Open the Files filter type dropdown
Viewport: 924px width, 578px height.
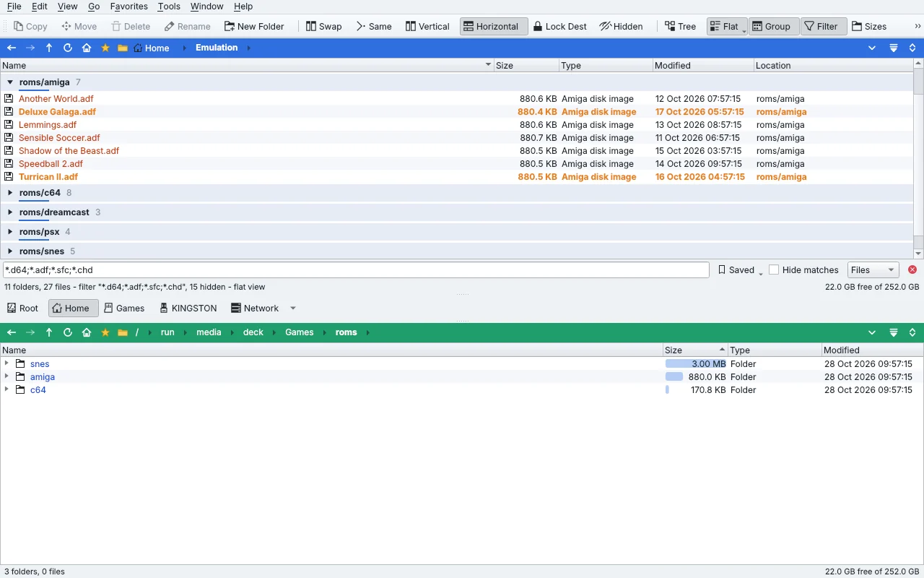coord(873,269)
